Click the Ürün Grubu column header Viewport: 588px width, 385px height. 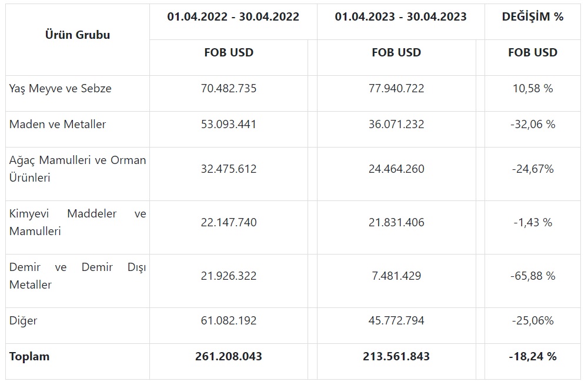pos(78,35)
